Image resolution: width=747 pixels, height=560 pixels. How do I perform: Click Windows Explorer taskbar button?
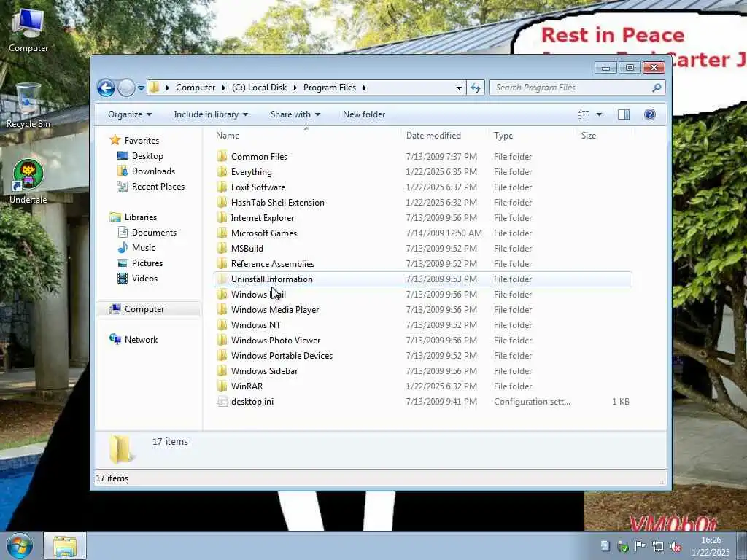coord(65,545)
